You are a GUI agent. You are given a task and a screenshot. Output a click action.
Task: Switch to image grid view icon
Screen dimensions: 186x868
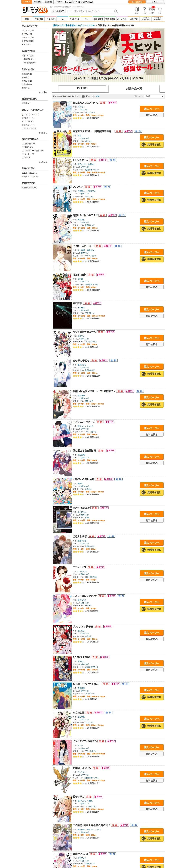[93, 96]
